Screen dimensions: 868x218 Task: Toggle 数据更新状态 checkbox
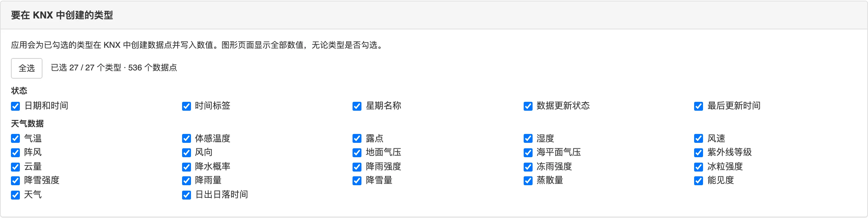[528, 106]
